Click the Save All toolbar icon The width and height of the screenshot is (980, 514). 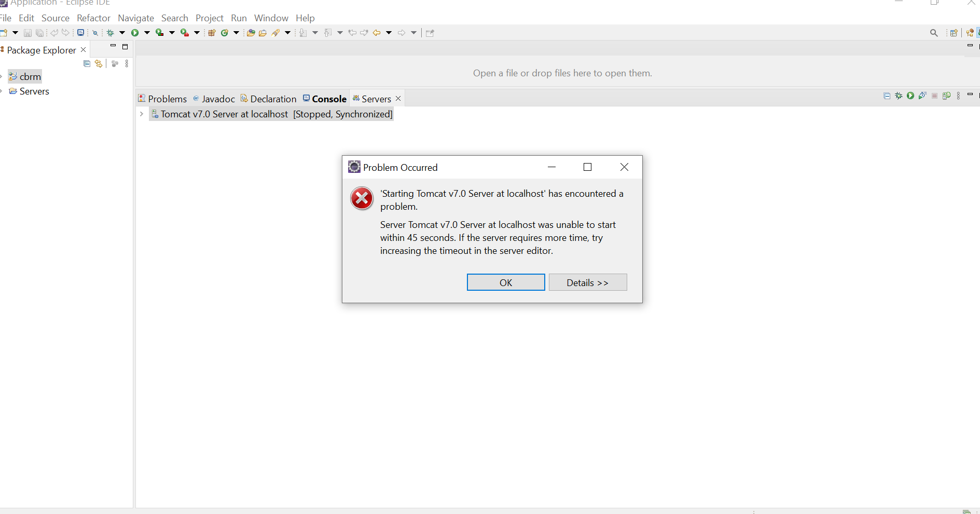click(x=40, y=33)
